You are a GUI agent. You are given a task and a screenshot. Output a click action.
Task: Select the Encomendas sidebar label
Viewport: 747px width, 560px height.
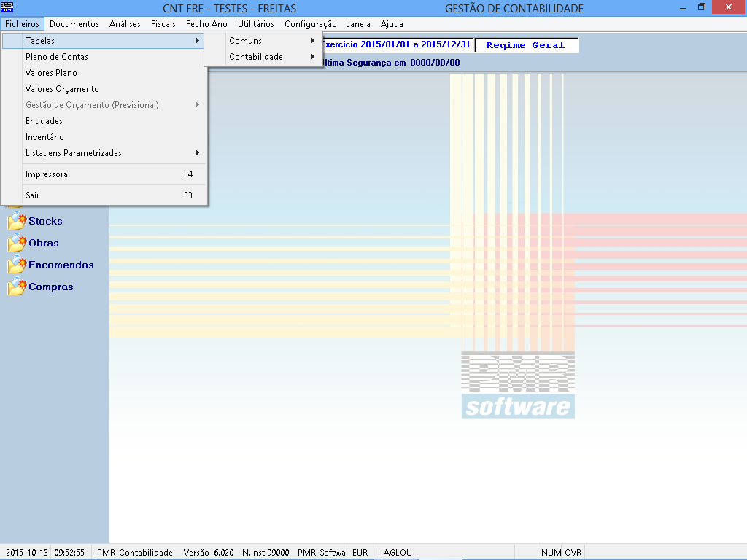tap(61, 265)
